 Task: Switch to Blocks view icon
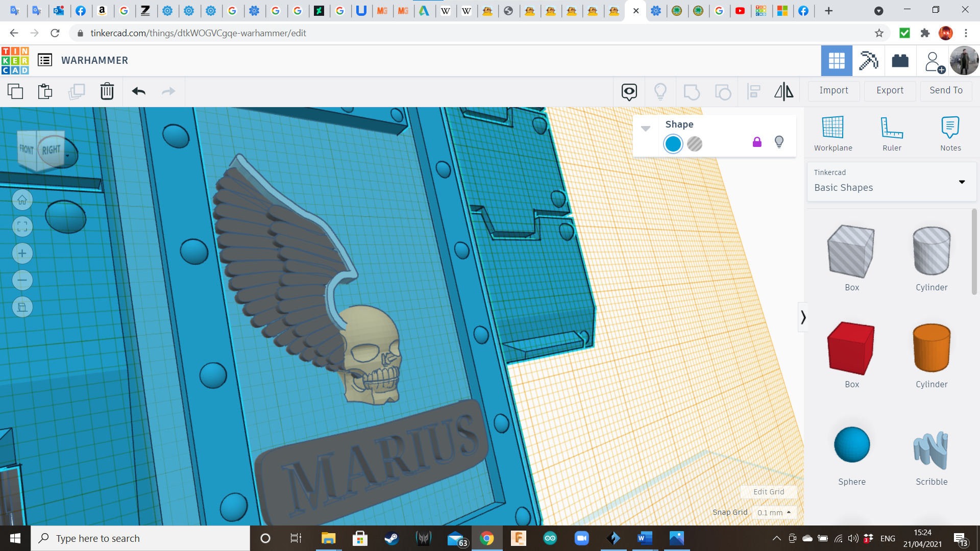[x=868, y=61]
